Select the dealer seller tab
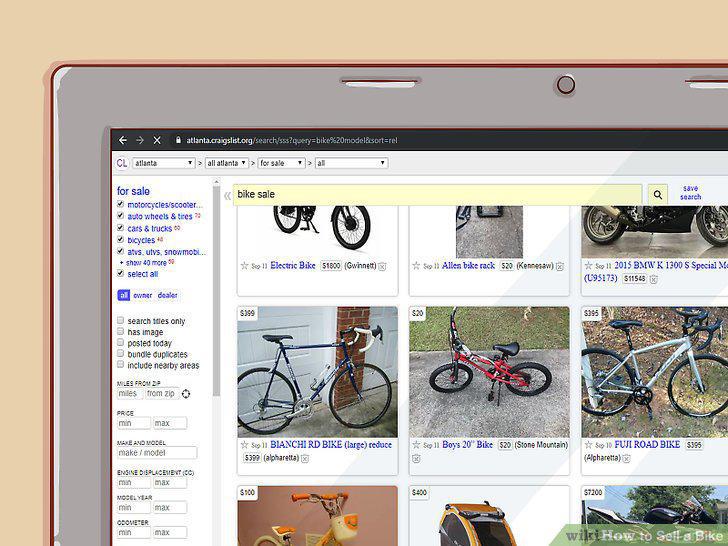This screenshot has height=546, width=728. click(x=167, y=295)
